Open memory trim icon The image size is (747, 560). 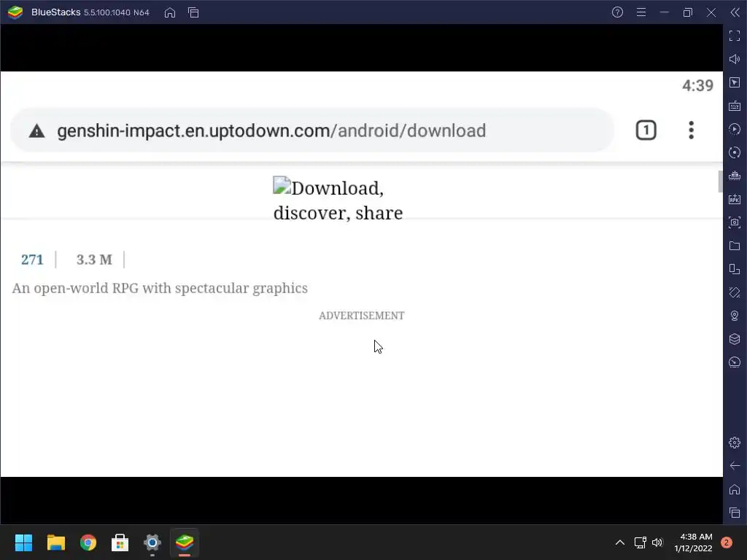(x=735, y=176)
